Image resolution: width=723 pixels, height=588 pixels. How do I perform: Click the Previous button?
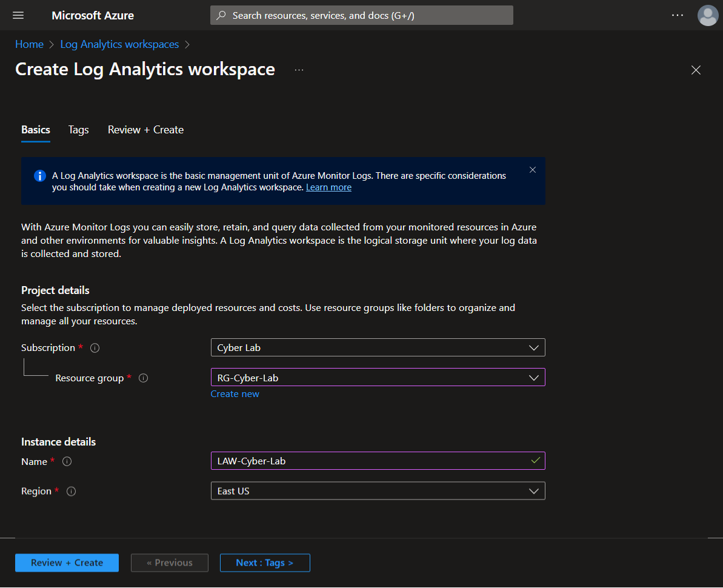[x=170, y=563]
